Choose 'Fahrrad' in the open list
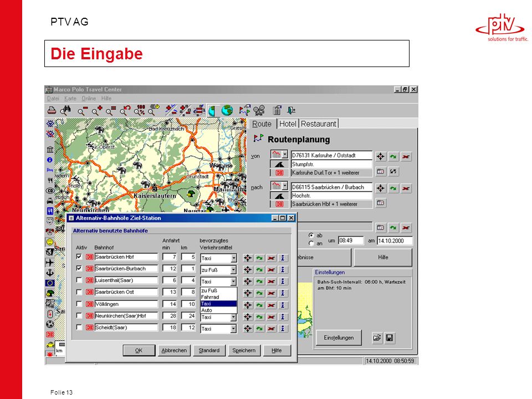Image resolution: width=532 pixels, height=399 pixels. coord(218,297)
